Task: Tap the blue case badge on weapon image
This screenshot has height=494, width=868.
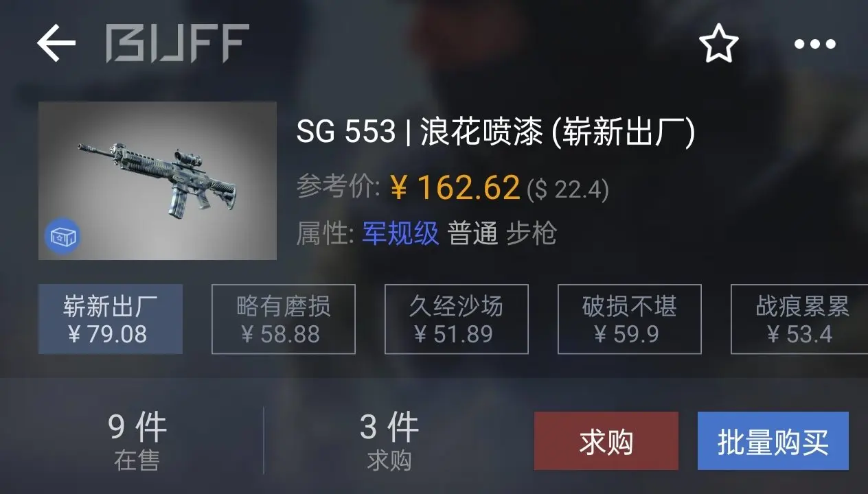Action: pyautogui.click(x=62, y=237)
